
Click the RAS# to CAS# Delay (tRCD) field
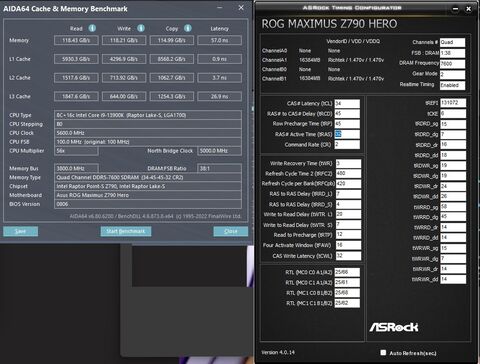(x=347, y=114)
